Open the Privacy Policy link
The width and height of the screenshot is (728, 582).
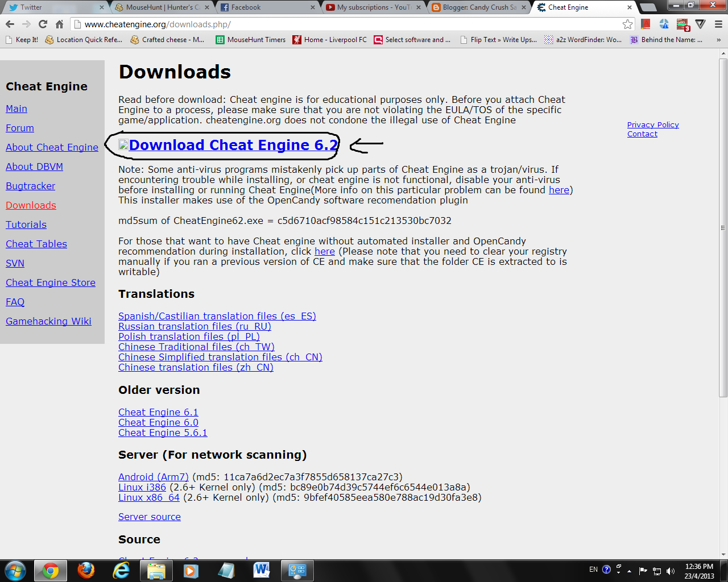pos(653,124)
